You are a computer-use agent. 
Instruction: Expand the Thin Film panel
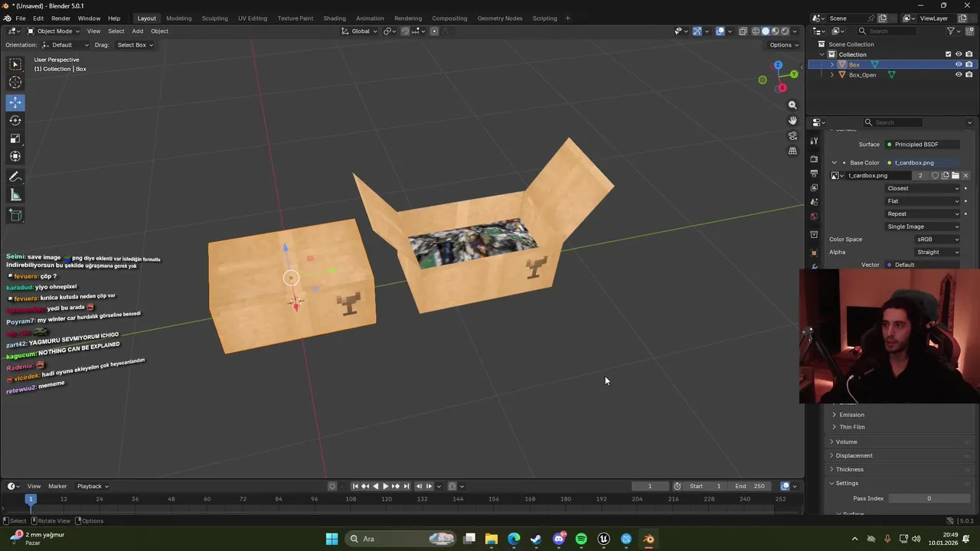(851, 427)
